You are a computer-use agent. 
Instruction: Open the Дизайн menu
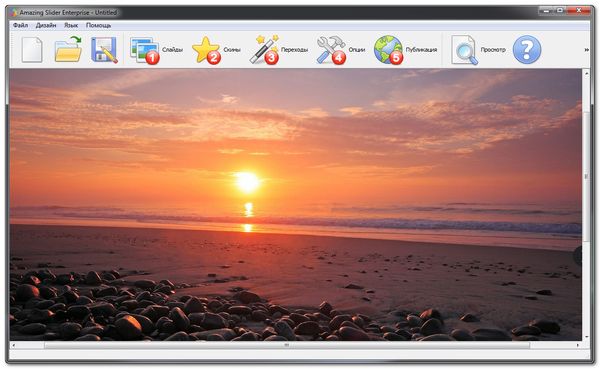(x=46, y=25)
